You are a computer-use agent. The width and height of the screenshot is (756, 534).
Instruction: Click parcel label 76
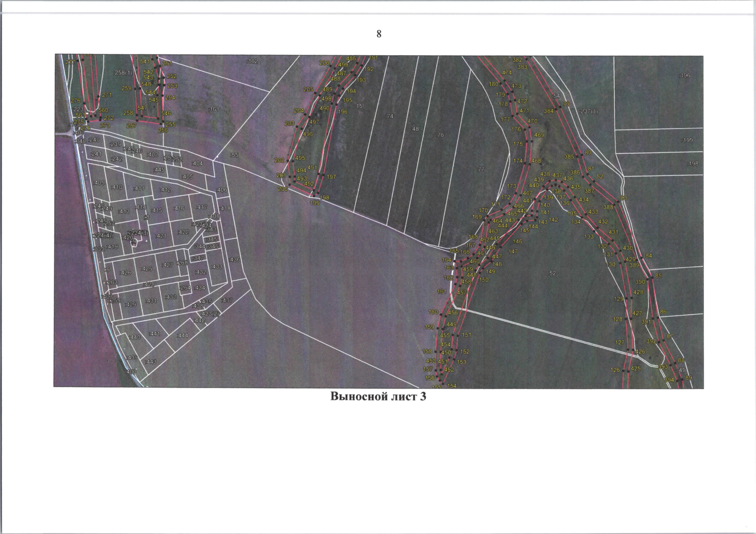tap(440, 135)
